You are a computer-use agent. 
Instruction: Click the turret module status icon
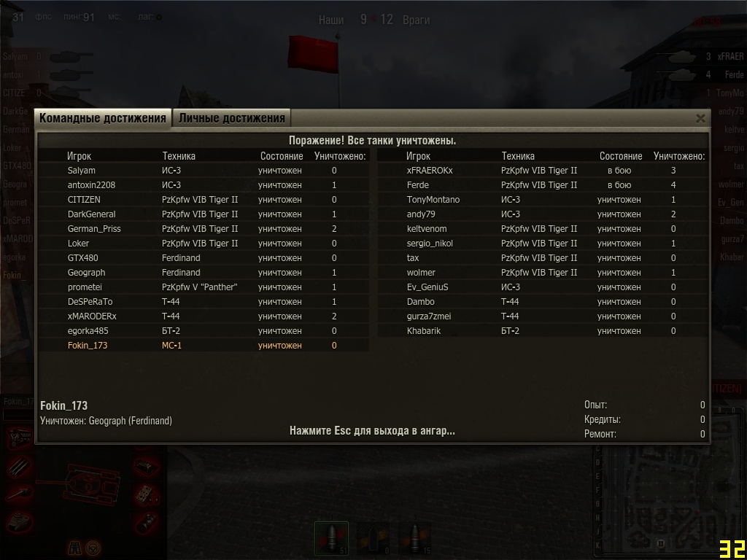point(19,521)
